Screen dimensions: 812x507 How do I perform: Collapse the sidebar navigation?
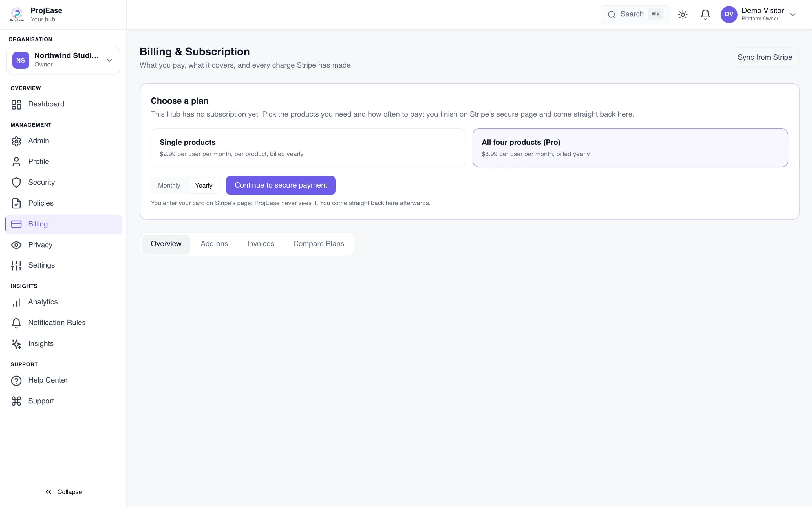[63, 492]
